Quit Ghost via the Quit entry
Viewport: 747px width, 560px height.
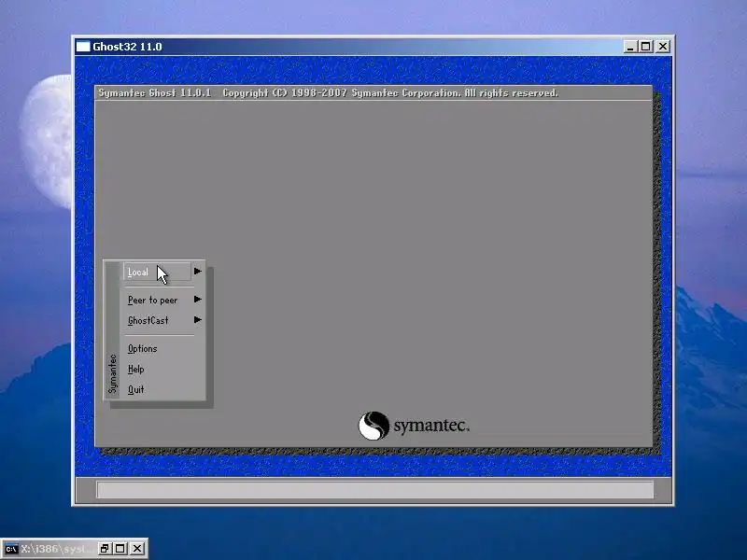135,389
